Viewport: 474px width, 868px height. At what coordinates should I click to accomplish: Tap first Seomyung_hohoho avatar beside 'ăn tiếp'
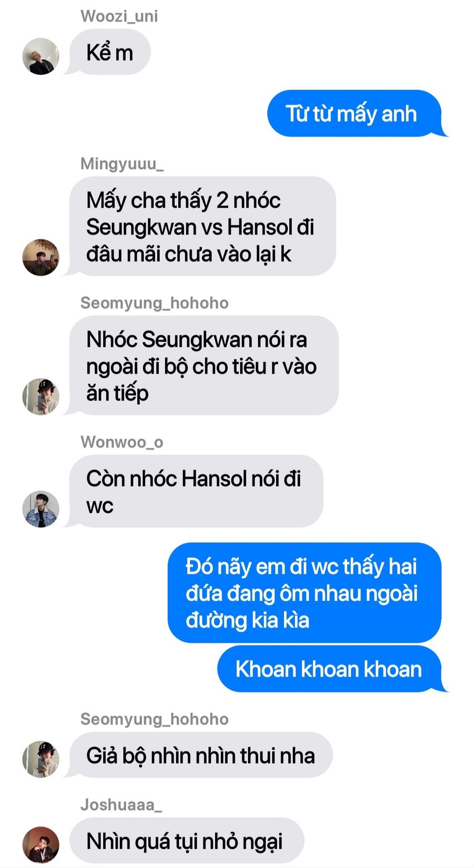coord(41,396)
